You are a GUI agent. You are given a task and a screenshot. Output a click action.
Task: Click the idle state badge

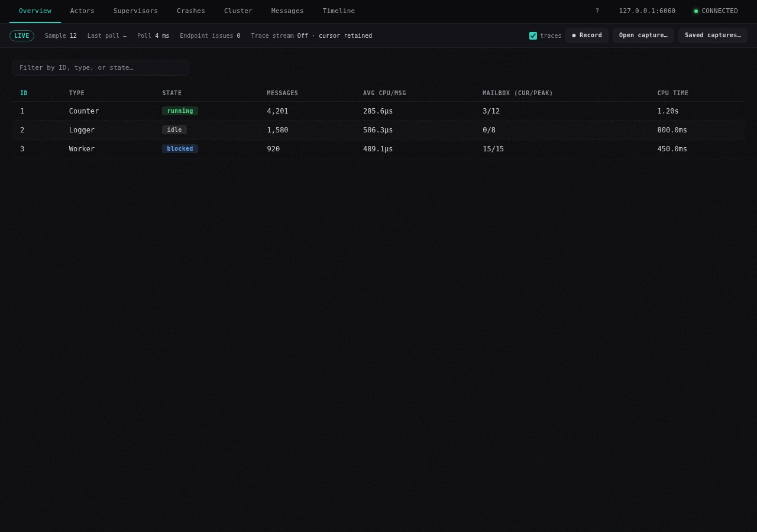click(174, 130)
